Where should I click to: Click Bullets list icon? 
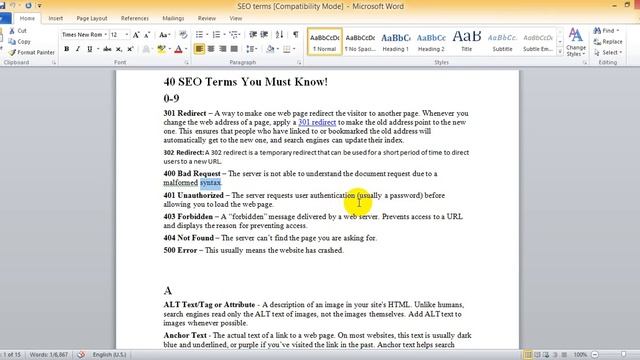(x=199, y=34)
